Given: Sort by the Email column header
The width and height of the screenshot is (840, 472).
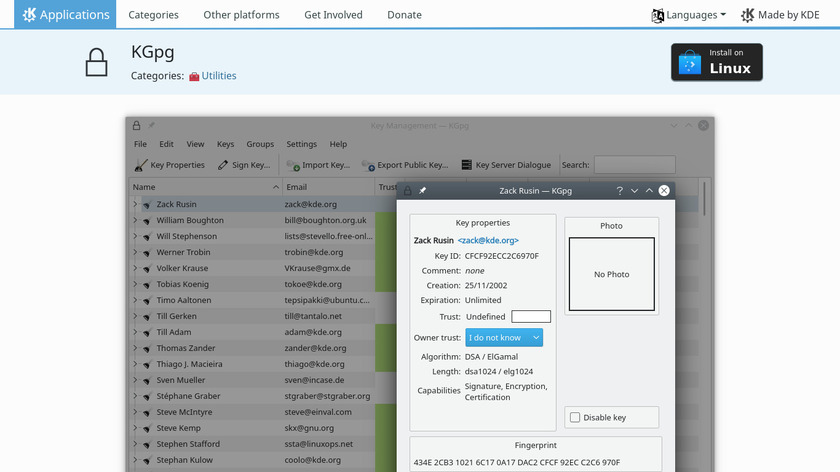Looking at the screenshot, I should coord(328,187).
